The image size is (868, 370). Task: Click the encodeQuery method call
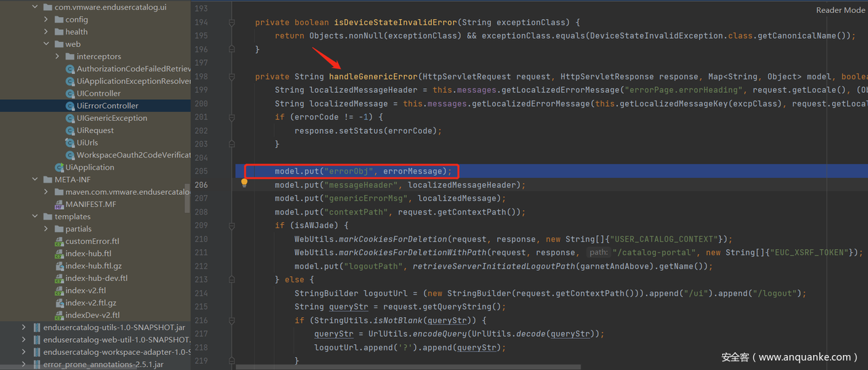point(437,334)
